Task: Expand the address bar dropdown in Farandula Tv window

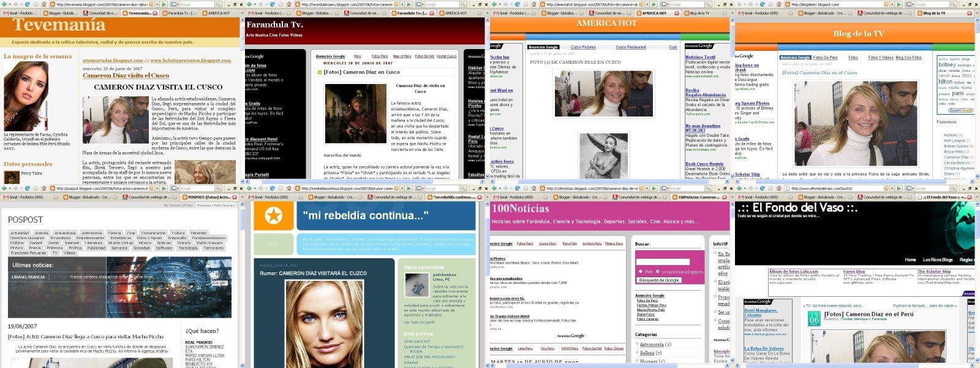Action: click(402, 4)
